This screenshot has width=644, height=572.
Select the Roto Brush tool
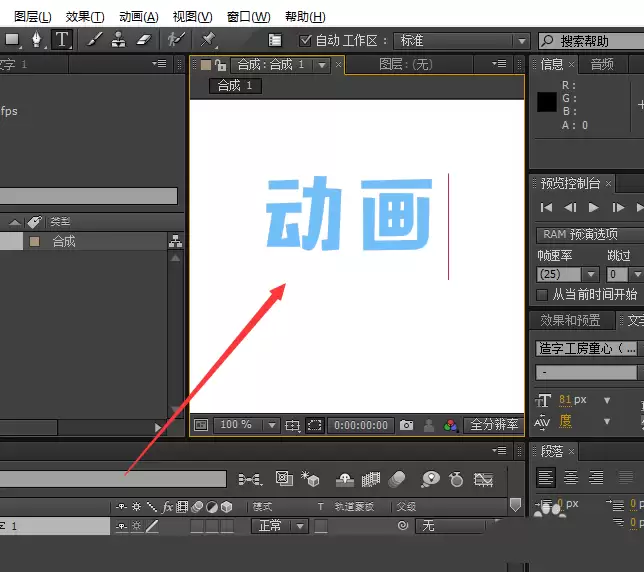(176, 40)
